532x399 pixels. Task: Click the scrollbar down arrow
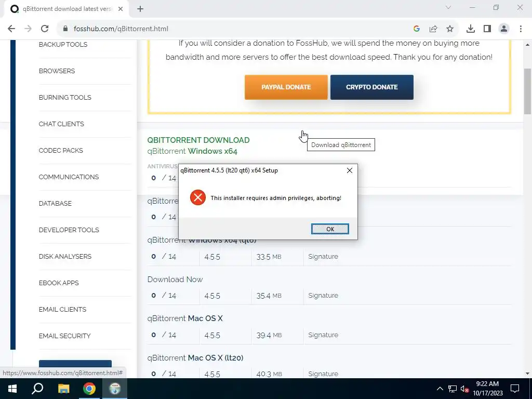[527, 374]
